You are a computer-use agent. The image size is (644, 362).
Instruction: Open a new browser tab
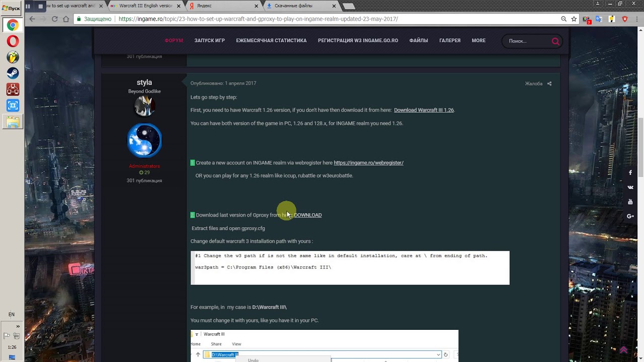coord(349,6)
